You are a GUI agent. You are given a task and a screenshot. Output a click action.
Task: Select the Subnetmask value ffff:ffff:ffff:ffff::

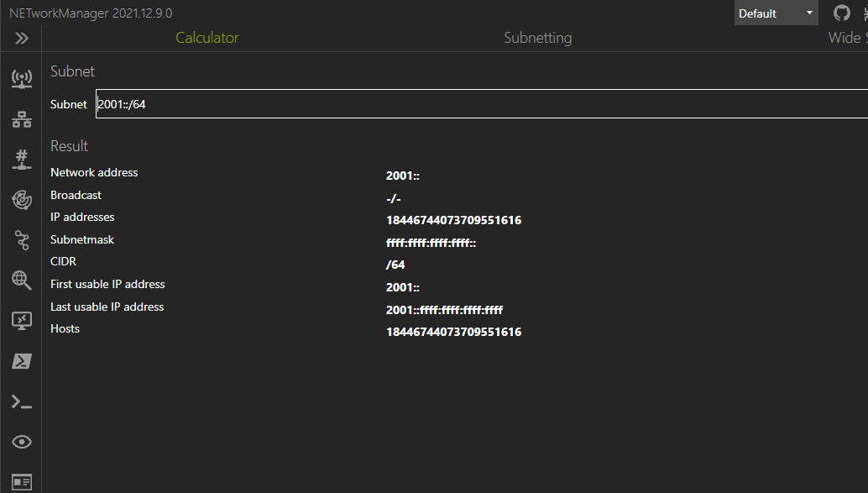coord(431,243)
